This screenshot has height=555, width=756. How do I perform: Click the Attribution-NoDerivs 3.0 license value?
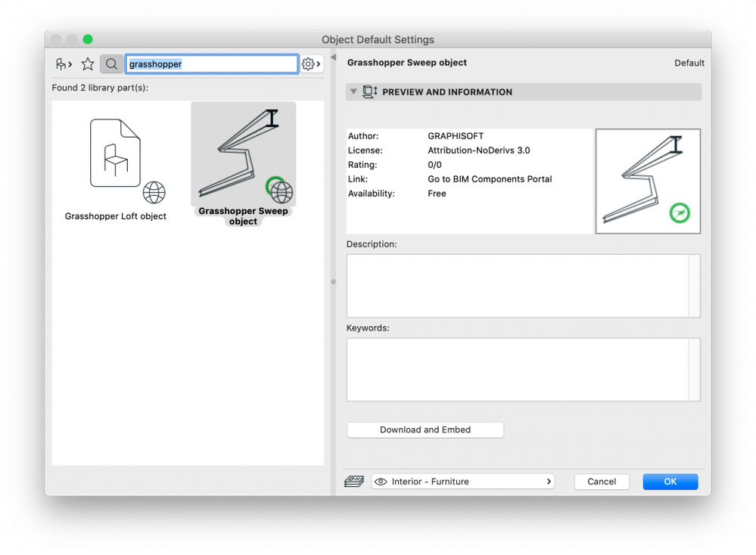pos(479,150)
